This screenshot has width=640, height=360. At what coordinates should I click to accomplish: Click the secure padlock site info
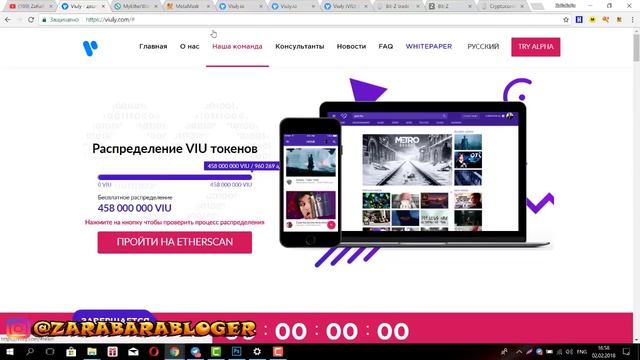coord(44,20)
